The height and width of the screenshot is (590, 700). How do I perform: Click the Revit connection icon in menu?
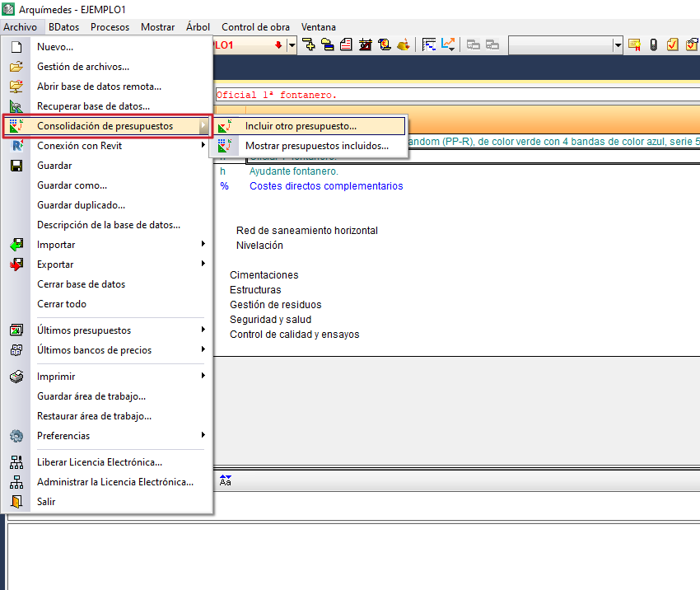16,146
